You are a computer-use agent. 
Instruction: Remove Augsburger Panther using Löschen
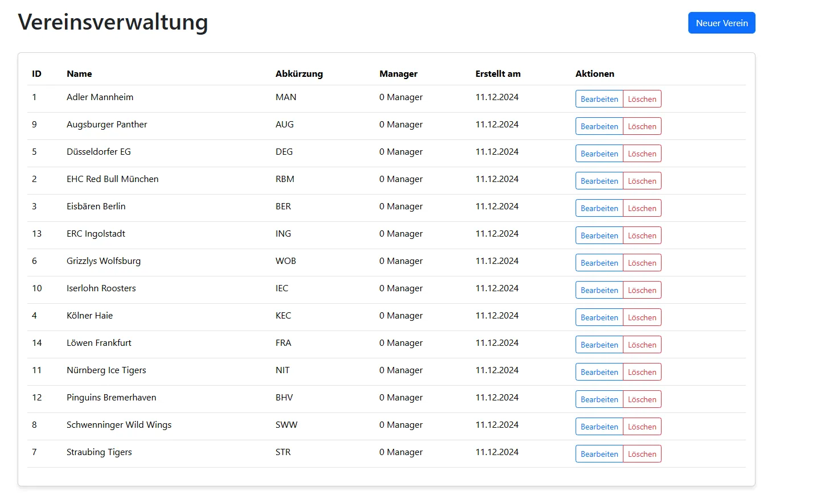642,126
